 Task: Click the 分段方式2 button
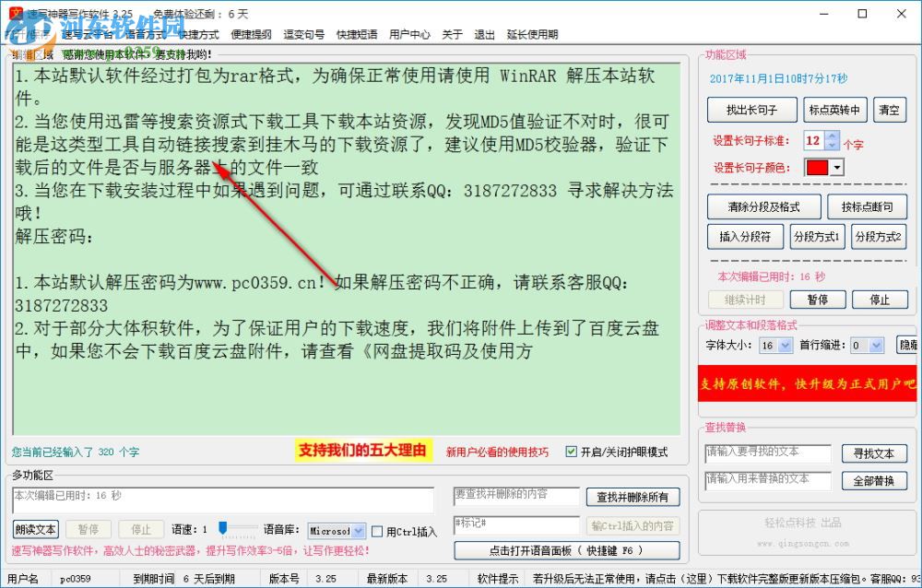coord(879,236)
